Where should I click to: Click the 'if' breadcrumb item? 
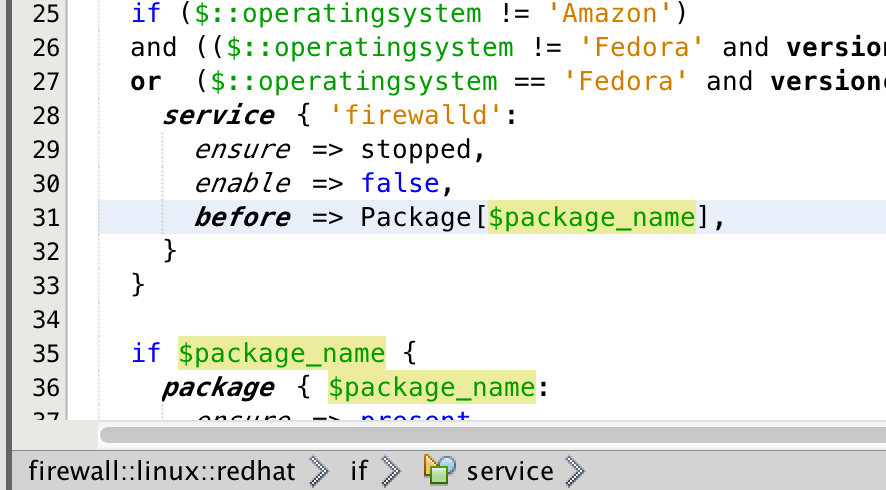[359, 471]
